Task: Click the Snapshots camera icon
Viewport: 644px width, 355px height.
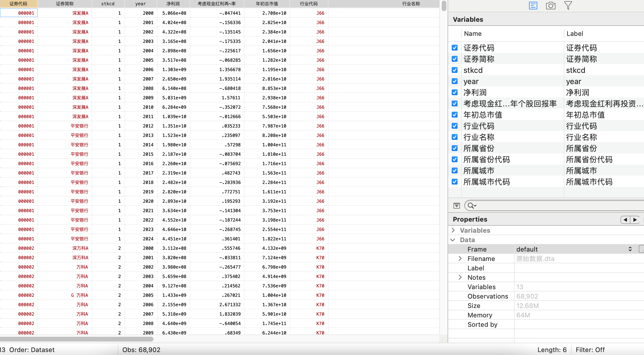Action: coord(550,6)
